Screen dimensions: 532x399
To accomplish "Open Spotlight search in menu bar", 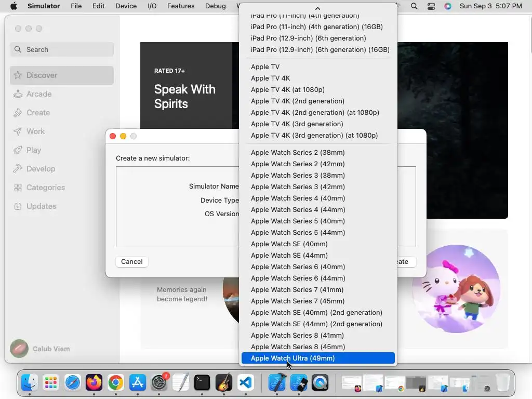I will 414,6.
